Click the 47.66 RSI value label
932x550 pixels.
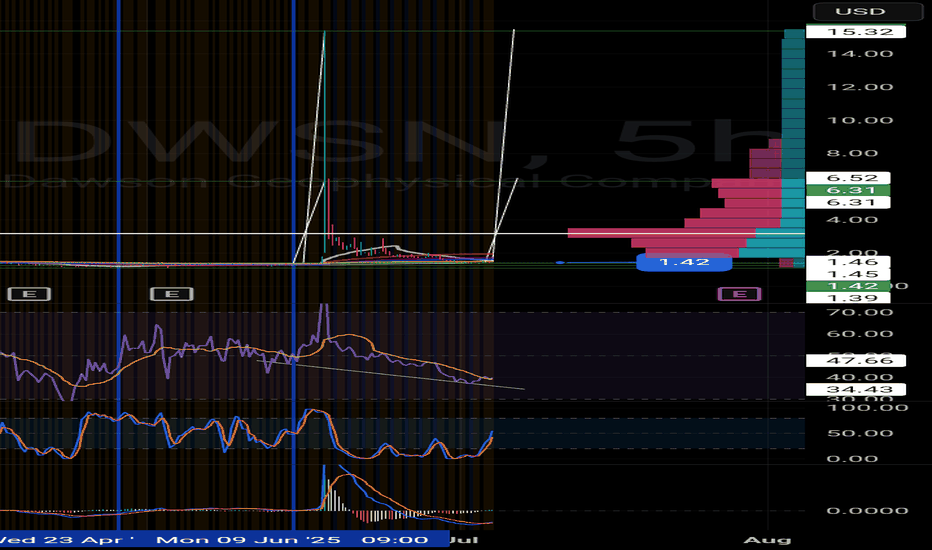pos(856,360)
